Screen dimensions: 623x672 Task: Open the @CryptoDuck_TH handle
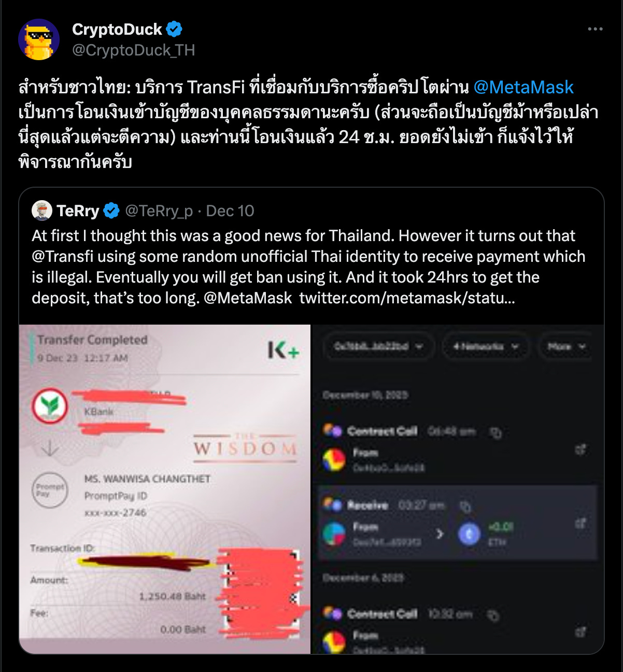coord(134,50)
